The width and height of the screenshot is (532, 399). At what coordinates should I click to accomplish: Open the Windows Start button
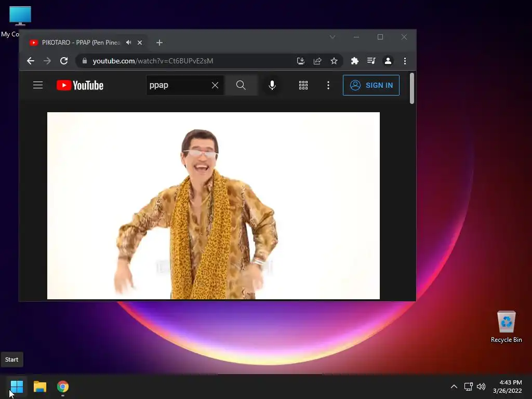(17, 387)
